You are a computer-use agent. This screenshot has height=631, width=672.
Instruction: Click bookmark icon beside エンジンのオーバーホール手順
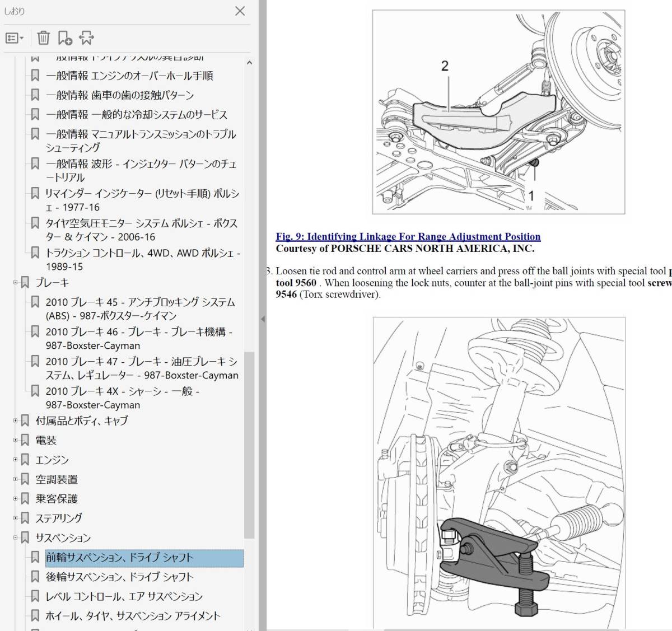click(35, 76)
